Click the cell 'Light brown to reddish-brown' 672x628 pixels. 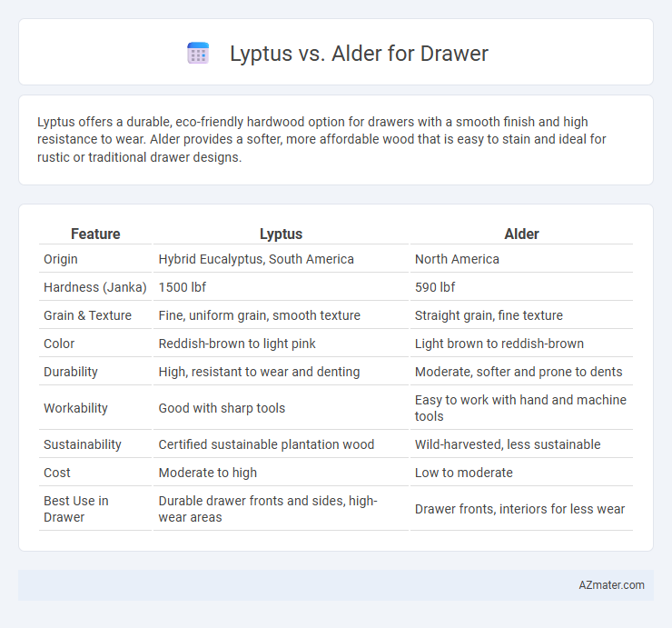tap(499, 344)
